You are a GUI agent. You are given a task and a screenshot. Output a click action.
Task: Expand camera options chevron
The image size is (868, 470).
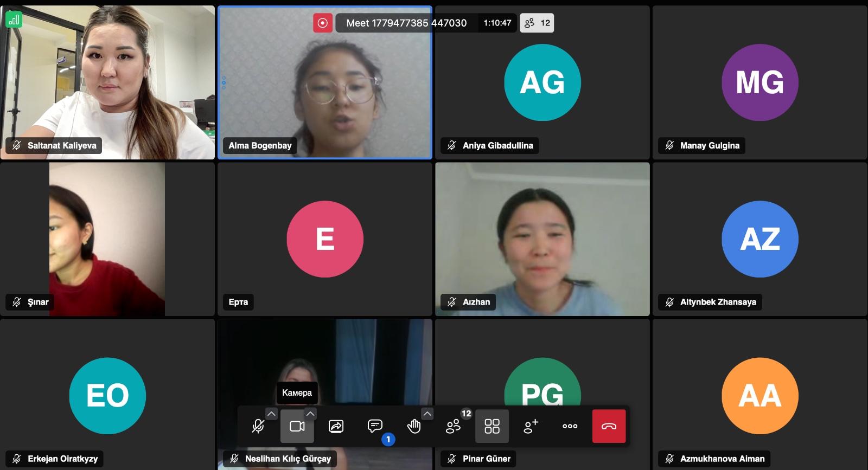(x=310, y=414)
